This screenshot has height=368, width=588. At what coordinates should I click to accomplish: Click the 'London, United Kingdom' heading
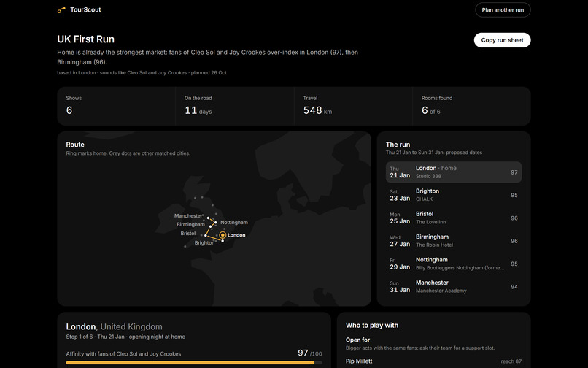pos(114,326)
